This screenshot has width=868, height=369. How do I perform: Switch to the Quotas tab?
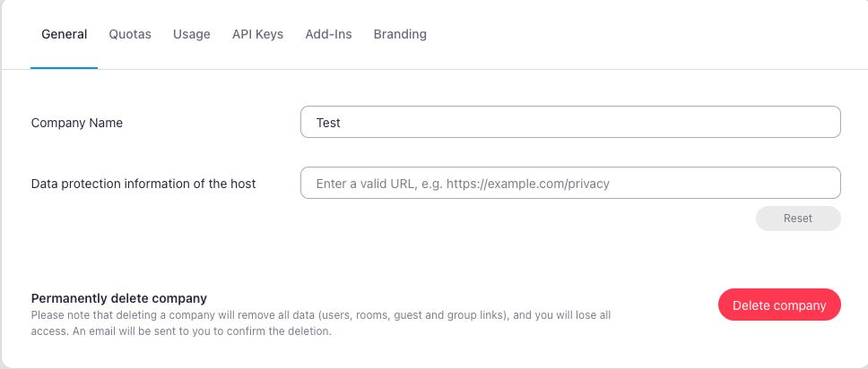tap(130, 34)
